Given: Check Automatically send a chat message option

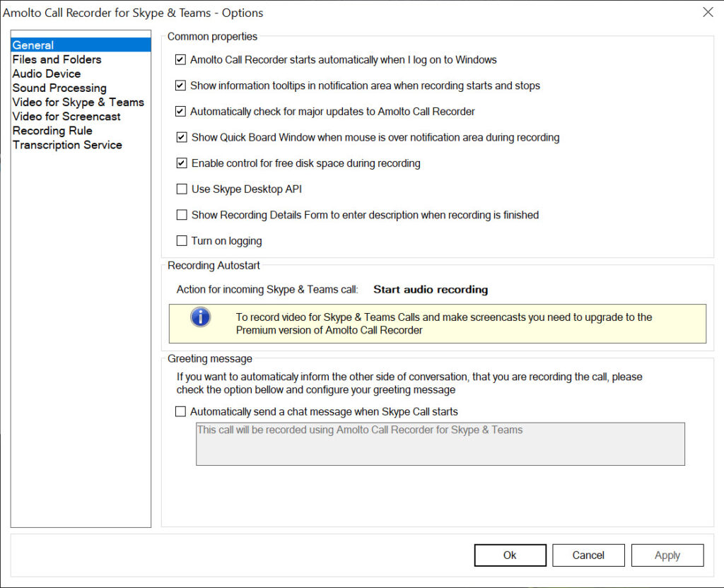Looking at the screenshot, I should click(x=180, y=411).
